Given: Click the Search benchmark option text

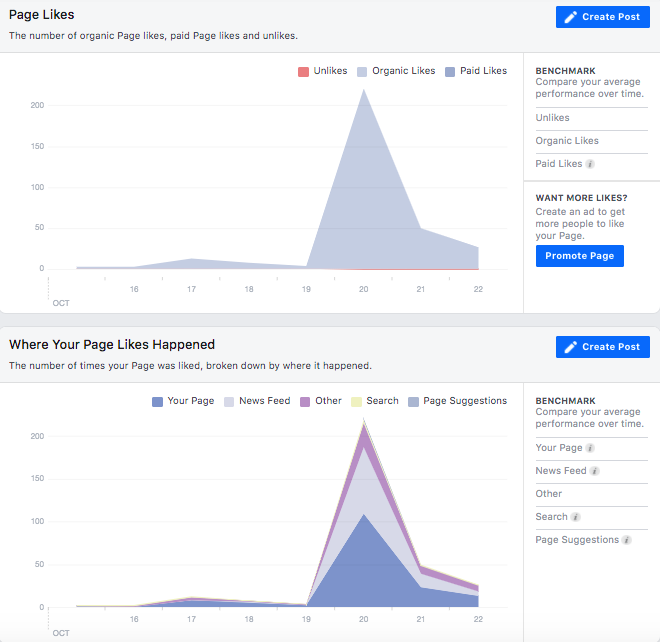Looking at the screenshot, I should click(x=551, y=517).
